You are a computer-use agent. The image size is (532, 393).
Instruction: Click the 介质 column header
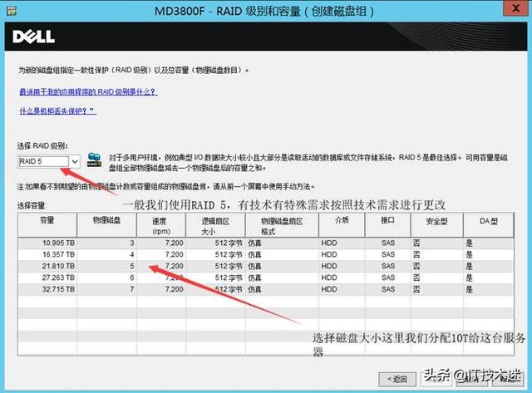[342, 225]
